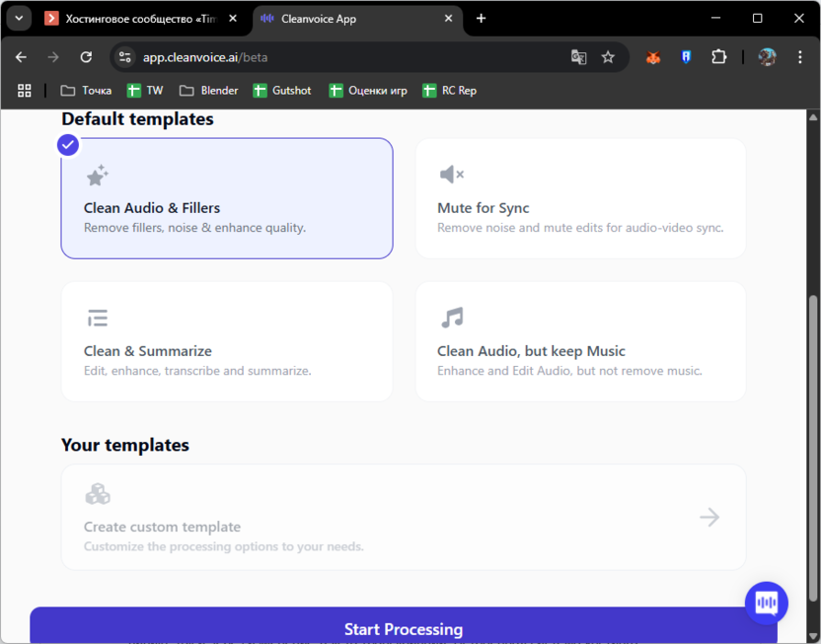Click the cubes icon on Create custom template
Image resolution: width=821 pixels, height=644 pixels.
97,493
